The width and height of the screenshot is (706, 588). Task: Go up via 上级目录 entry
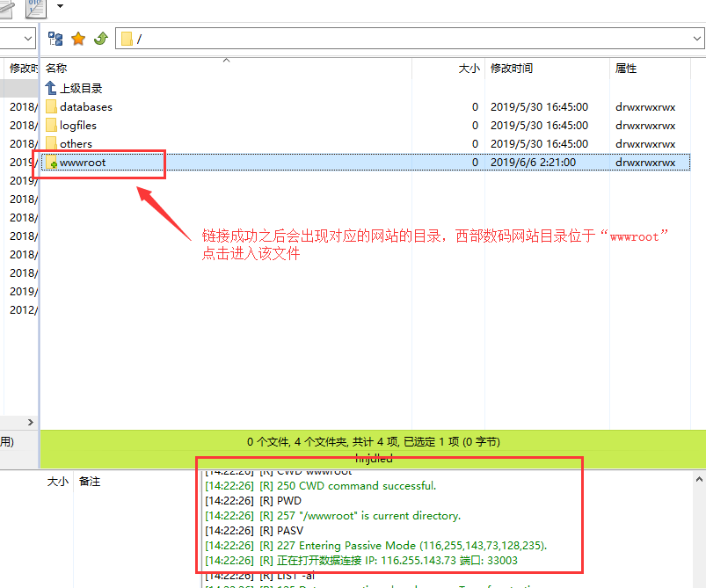click(x=80, y=89)
